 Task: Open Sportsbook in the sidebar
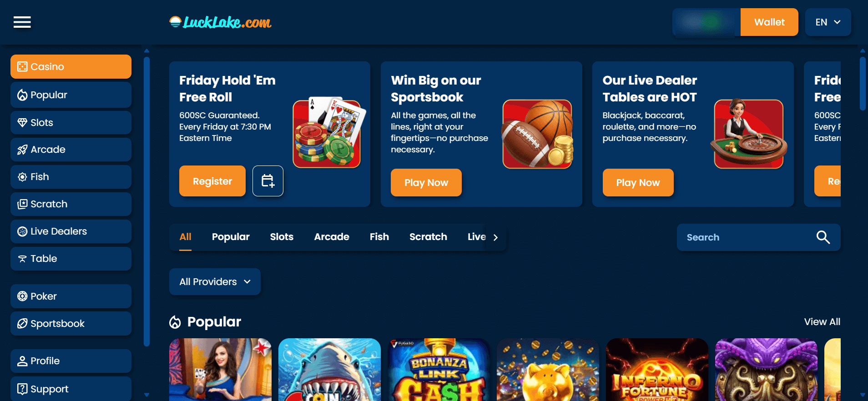(71, 323)
